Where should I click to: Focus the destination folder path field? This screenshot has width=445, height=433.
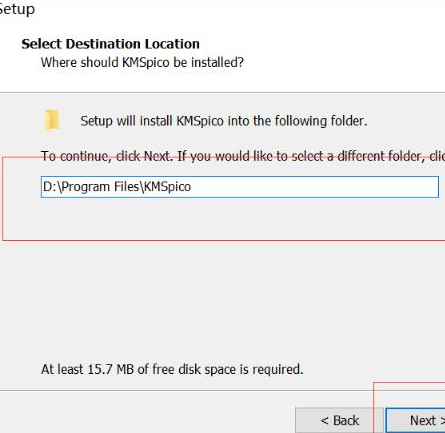pyautogui.click(x=240, y=187)
